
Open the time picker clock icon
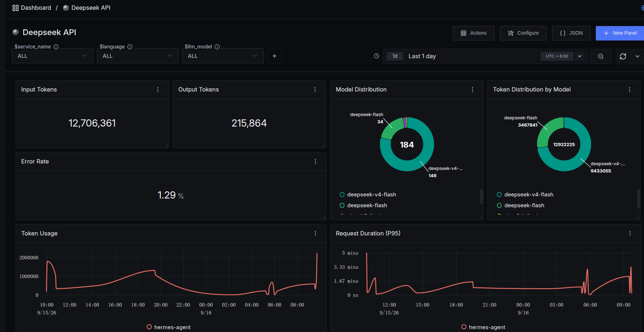[x=376, y=56]
